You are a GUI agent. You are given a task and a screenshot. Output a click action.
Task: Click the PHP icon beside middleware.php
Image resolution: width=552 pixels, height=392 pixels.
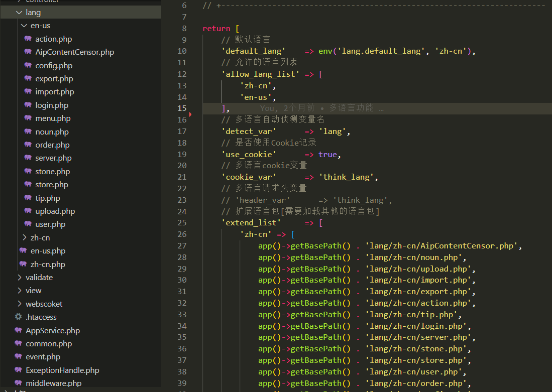(18, 383)
